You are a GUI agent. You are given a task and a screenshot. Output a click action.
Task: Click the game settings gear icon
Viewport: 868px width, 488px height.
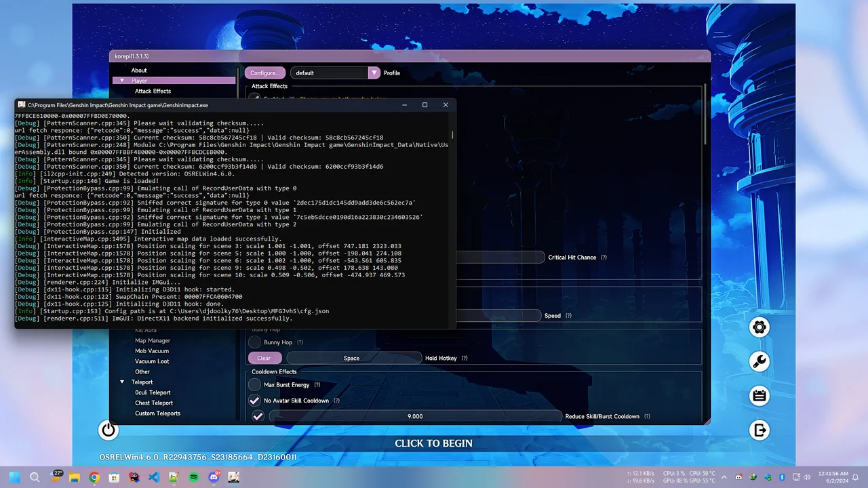click(x=759, y=327)
